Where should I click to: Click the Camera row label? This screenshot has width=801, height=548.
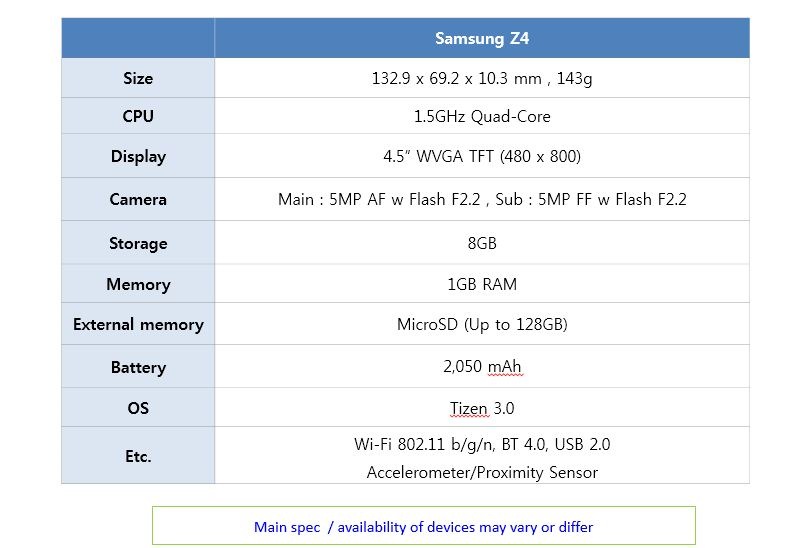pyautogui.click(x=138, y=199)
